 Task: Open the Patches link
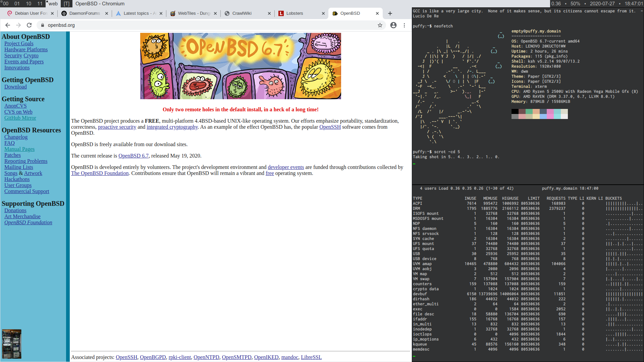(x=12, y=155)
